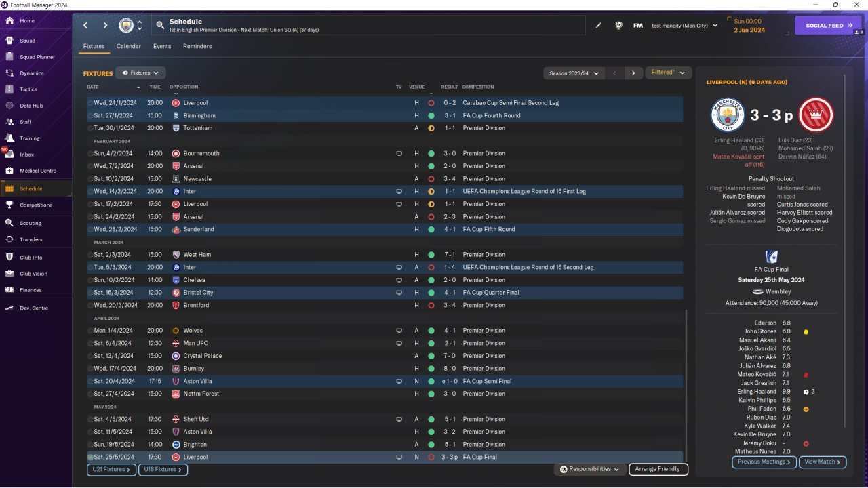Open Competitions from the sidebar
This screenshot has height=488, width=868.
[36, 205]
